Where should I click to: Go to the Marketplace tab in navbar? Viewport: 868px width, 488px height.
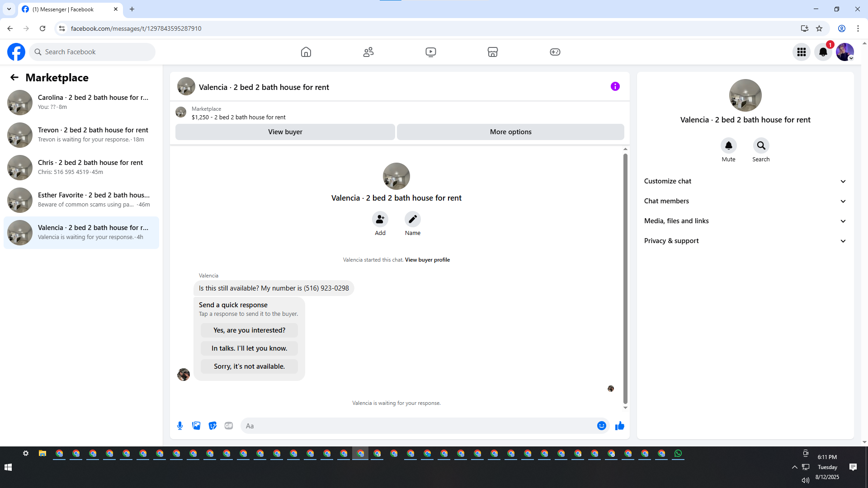[492, 52]
